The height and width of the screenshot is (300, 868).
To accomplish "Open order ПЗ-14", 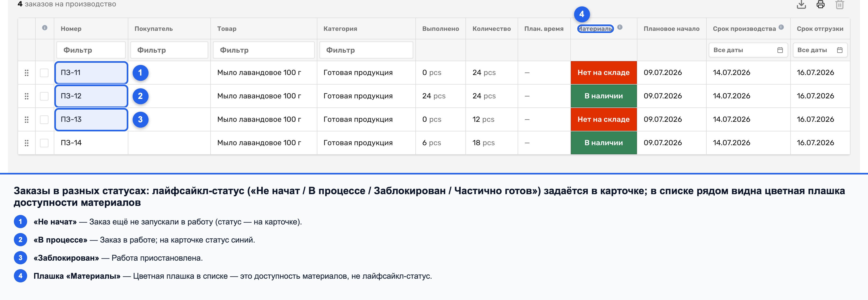I will (71, 143).
